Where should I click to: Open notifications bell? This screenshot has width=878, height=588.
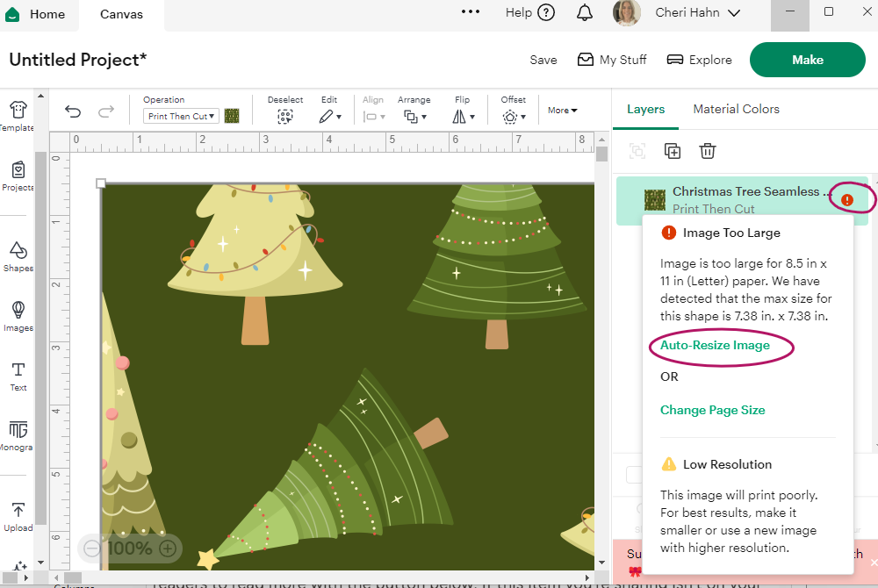coord(584,13)
